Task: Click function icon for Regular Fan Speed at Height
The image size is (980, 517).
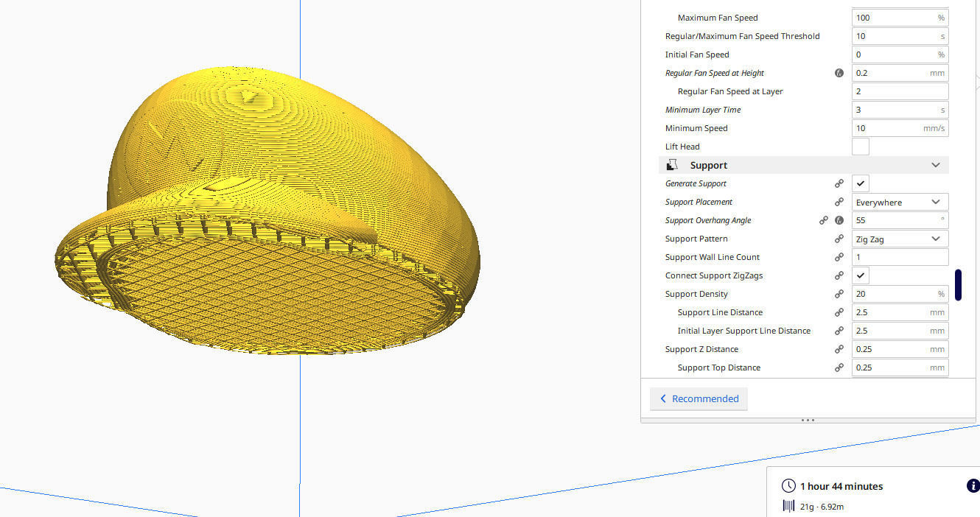Action: 839,73
